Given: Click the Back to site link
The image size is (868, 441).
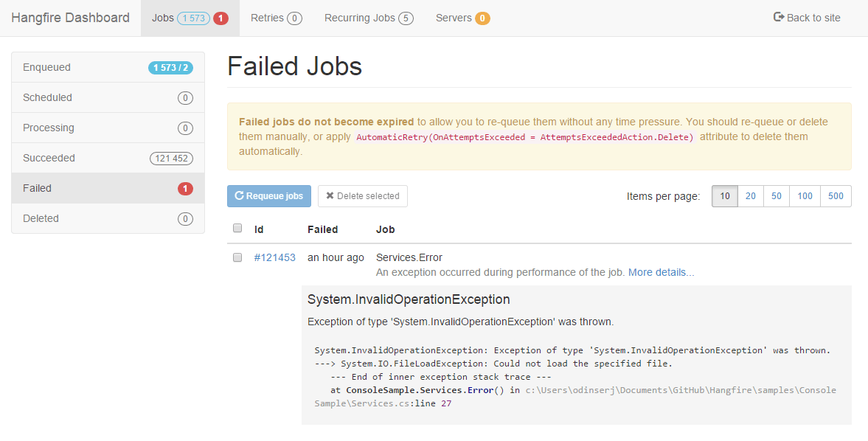Looking at the screenshot, I should [807, 18].
